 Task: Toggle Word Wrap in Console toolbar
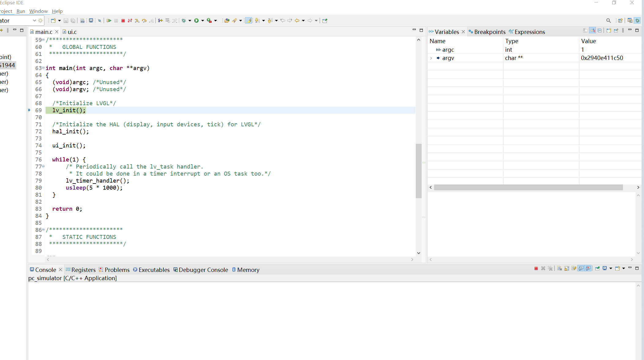tap(574, 268)
